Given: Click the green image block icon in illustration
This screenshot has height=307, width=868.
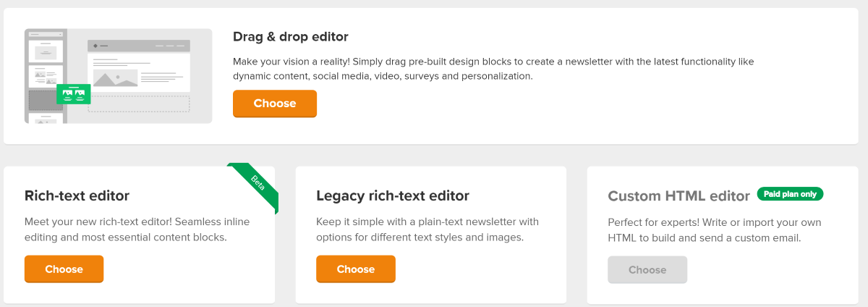Looking at the screenshot, I should point(74,94).
